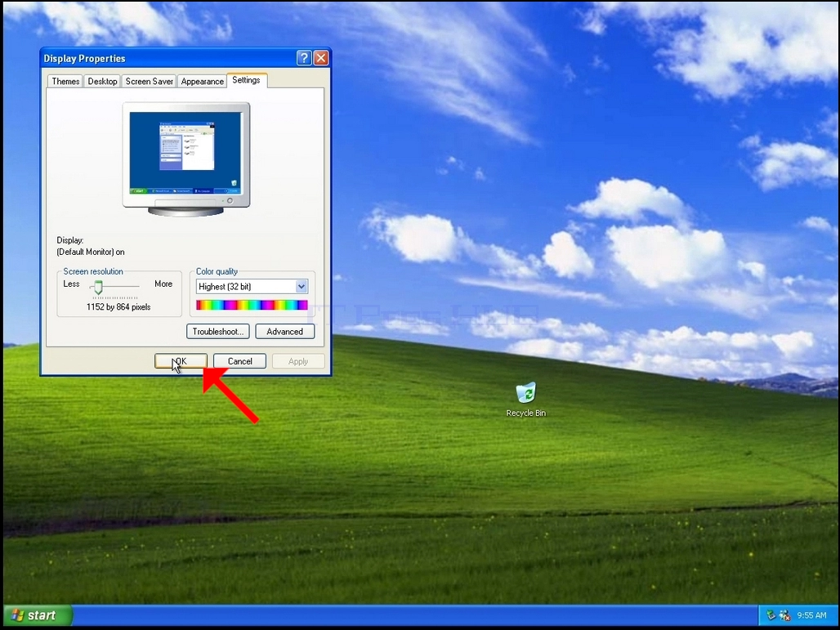Cancel the Display Properties dialog

[239, 361]
